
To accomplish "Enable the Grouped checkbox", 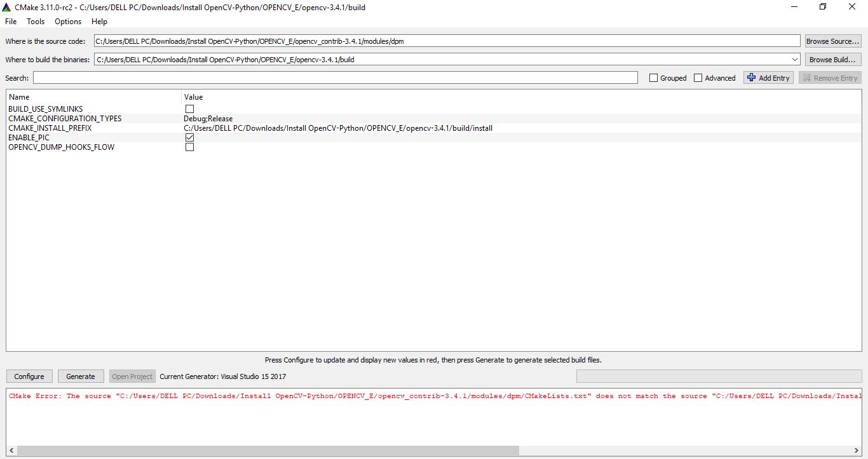I will pyautogui.click(x=653, y=78).
